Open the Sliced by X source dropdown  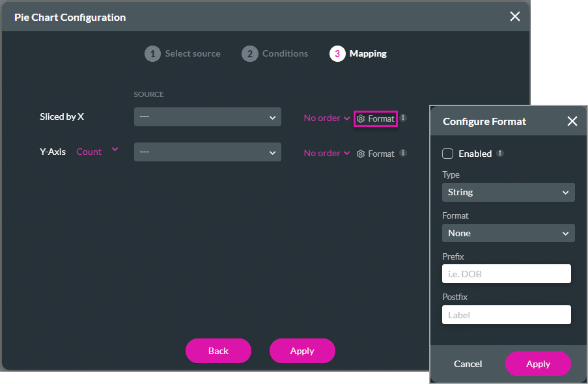tap(207, 117)
